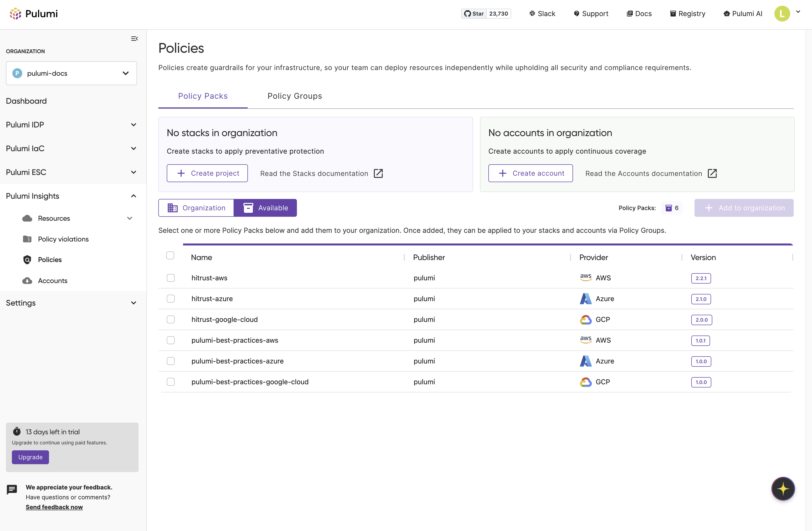The width and height of the screenshot is (812, 531).
Task: Toggle the select-all checkbox in header
Action: coord(170,255)
